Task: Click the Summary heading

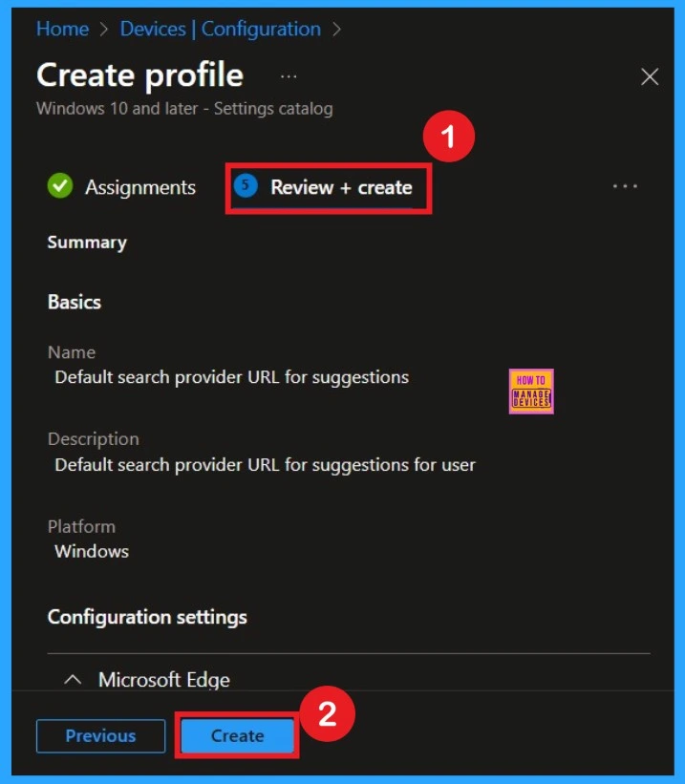Action: (x=87, y=243)
